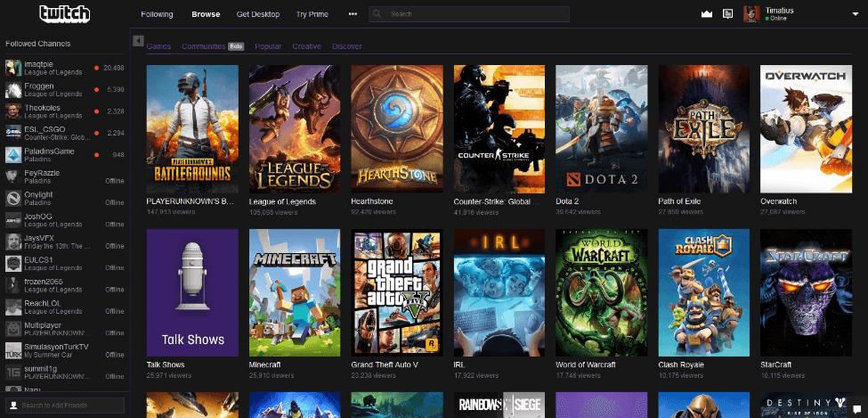Open World of Warcraft box art
Viewport: 868px width, 418px height.
(602, 292)
